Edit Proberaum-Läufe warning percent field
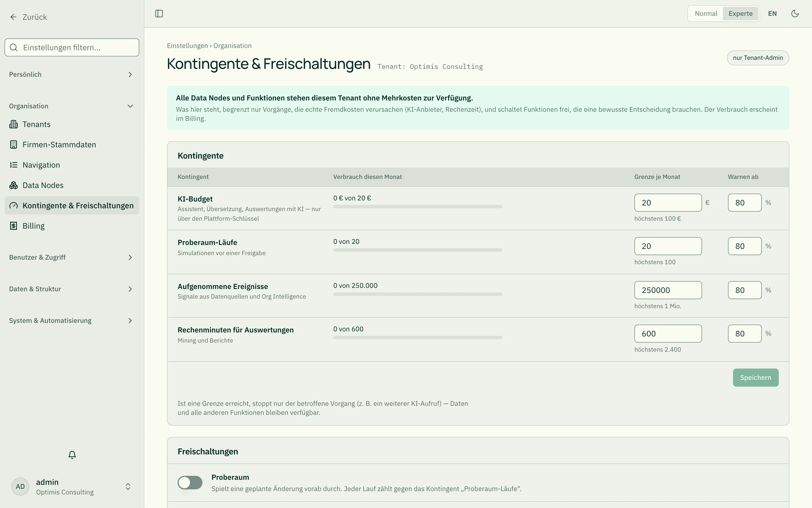The image size is (812, 508). 745,246
